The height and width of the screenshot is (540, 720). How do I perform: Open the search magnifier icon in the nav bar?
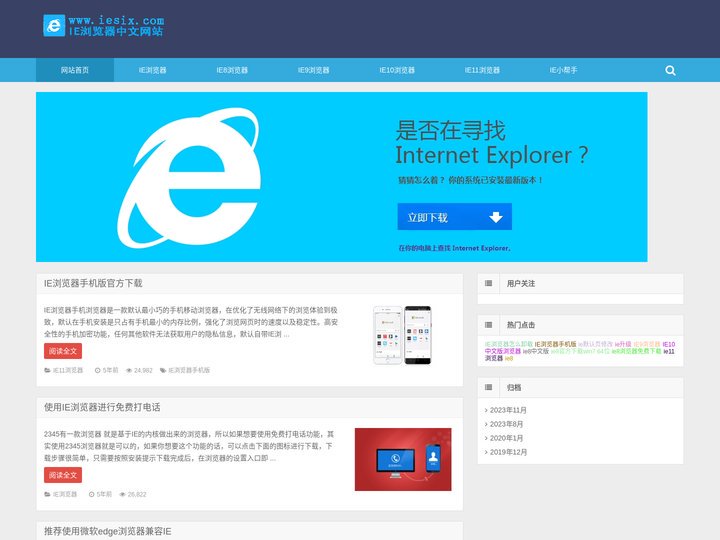tap(670, 70)
